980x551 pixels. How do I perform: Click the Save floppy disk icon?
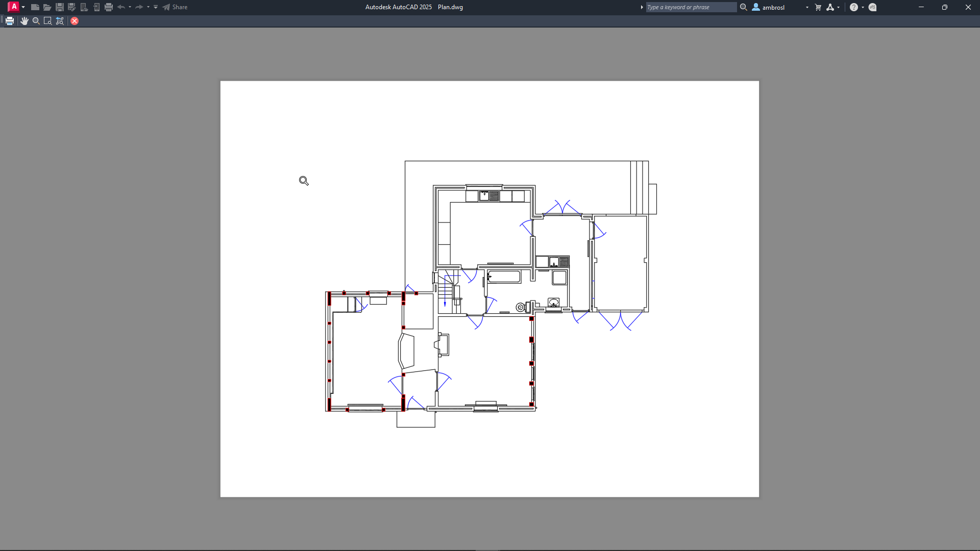pyautogui.click(x=60, y=7)
